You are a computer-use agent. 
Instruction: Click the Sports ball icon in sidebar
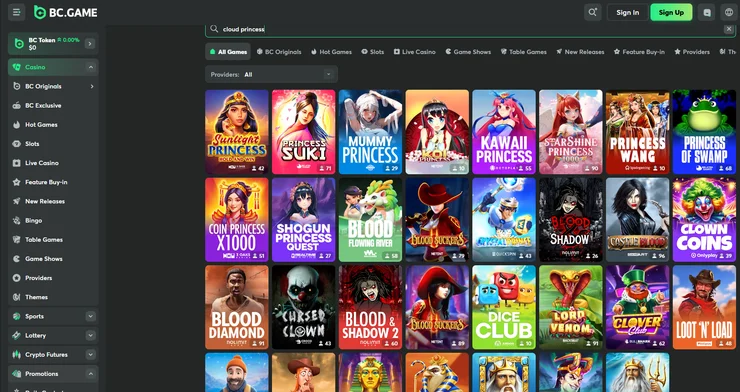pos(17,317)
